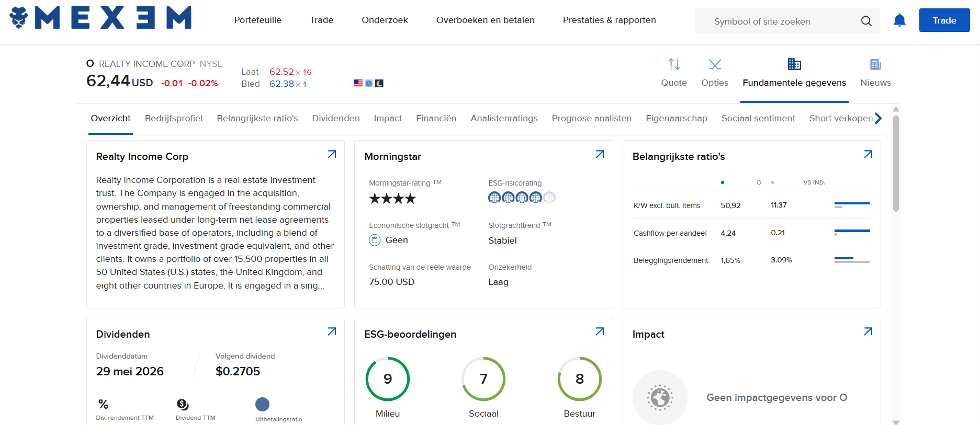
Task: Click the clock market status icon
Action: tap(369, 83)
